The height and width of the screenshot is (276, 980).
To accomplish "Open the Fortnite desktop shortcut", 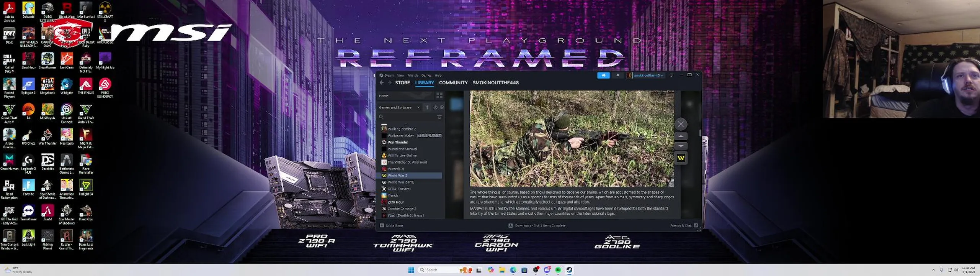I will pyautogui.click(x=28, y=187).
